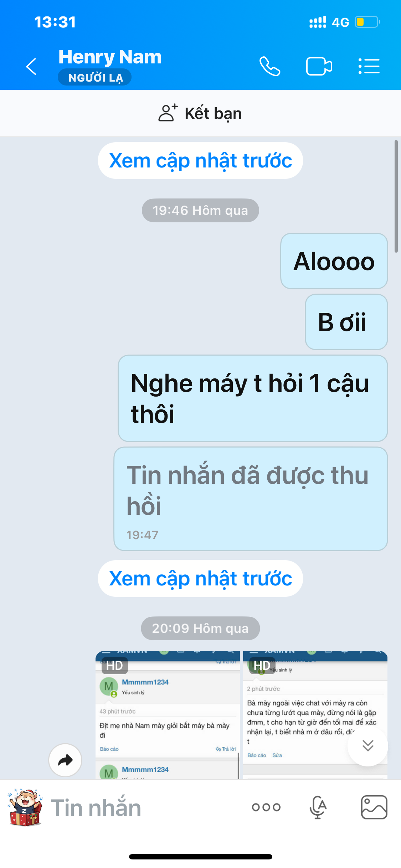Image resolution: width=401 pixels, height=868 pixels.
Task: Open the photo gallery picker icon
Action: 374,807
